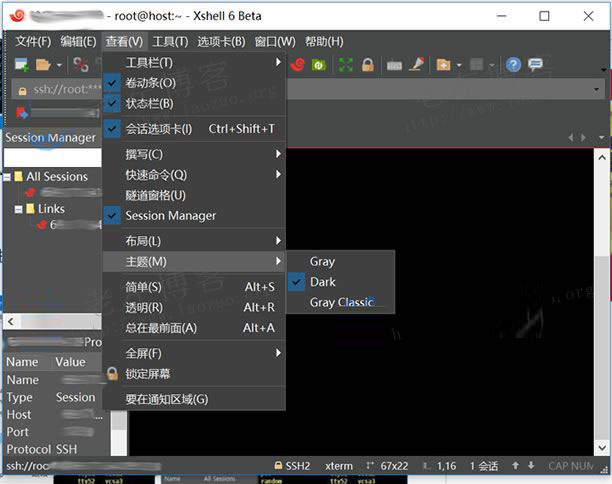
Task: Open the tab list dropdown arrow
Action: pyautogui.click(x=601, y=137)
